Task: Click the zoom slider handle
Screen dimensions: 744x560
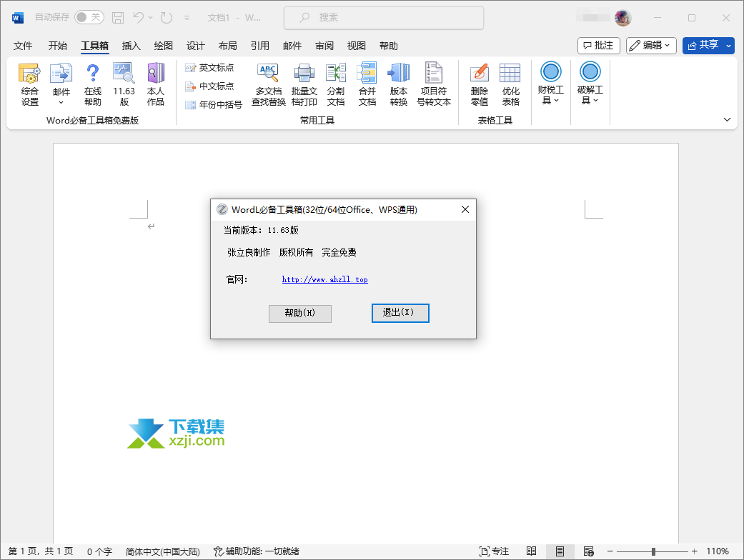Action: pyautogui.click(x=653, y=551)
